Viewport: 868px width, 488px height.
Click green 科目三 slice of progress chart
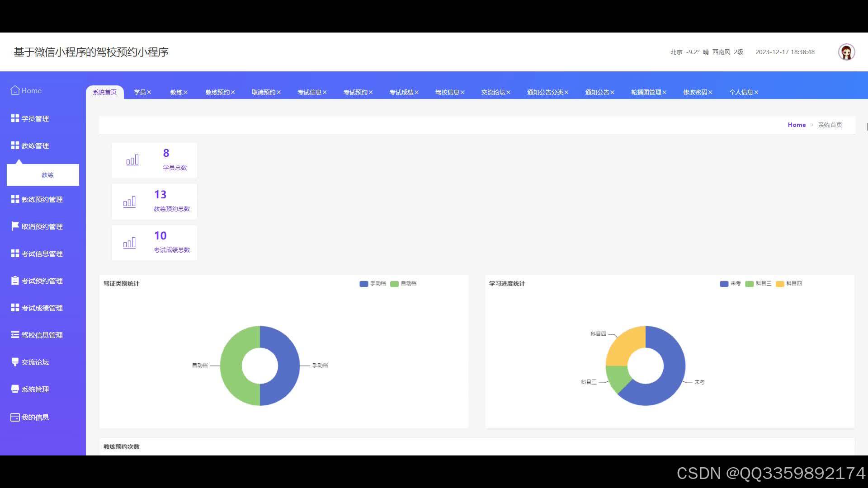(619, 376)
